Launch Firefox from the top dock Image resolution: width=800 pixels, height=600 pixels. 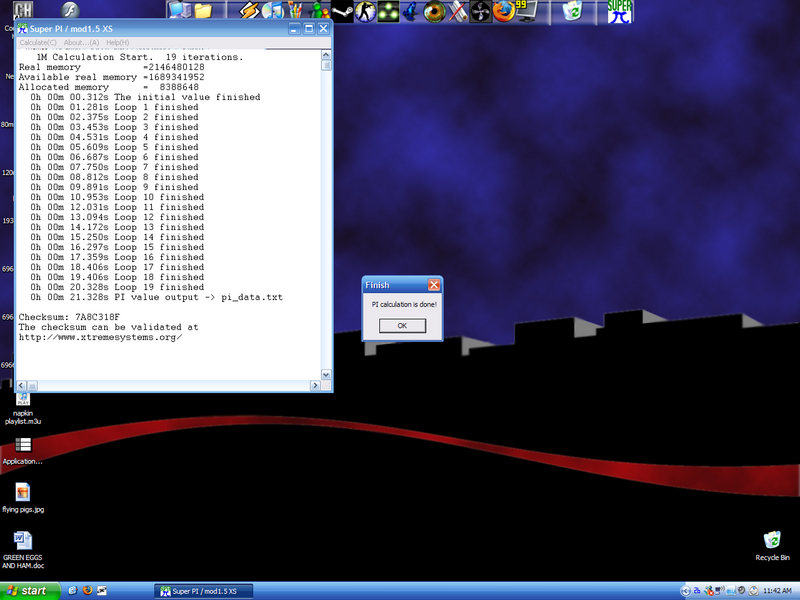click(x=503, y=11)
